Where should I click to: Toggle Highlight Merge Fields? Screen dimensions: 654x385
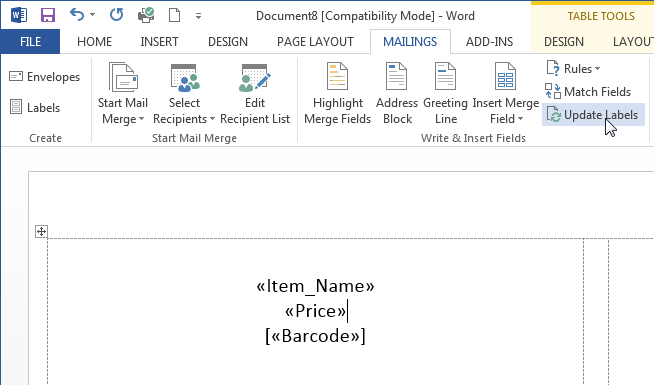(x=337, y=94)
